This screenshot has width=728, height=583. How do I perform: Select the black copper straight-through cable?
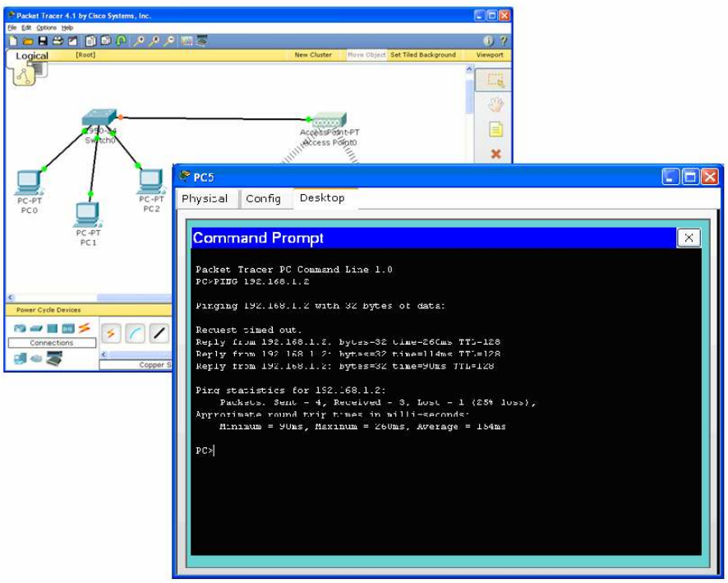tap(159, 333)
